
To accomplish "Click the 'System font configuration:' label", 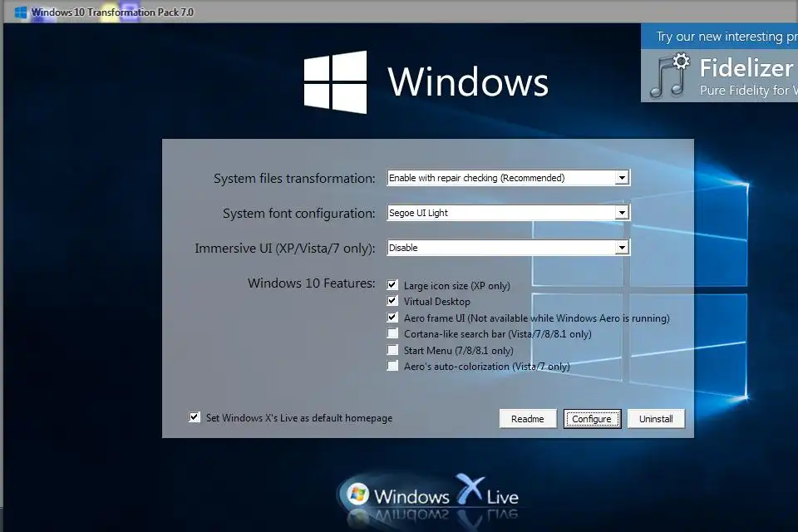I will 298,214.
